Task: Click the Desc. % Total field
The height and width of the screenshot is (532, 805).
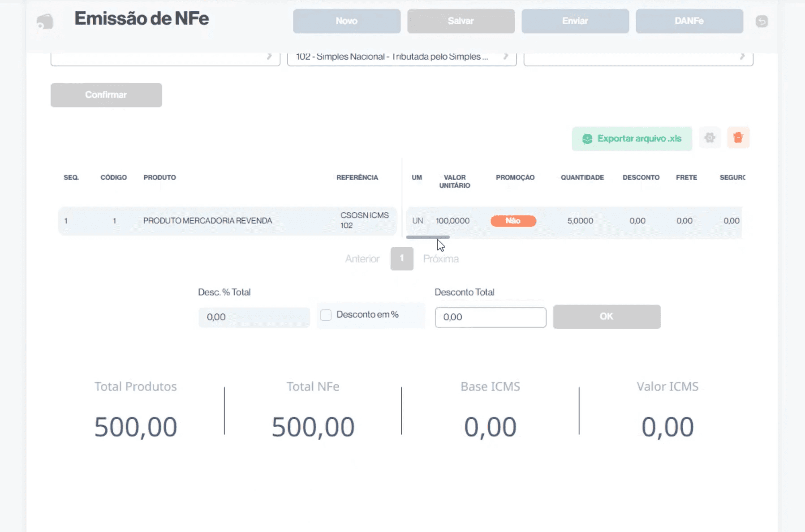Action: tap(254, 317)
